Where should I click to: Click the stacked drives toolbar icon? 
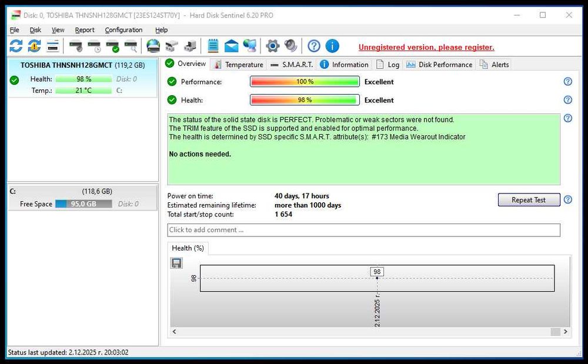pos(172,46)
